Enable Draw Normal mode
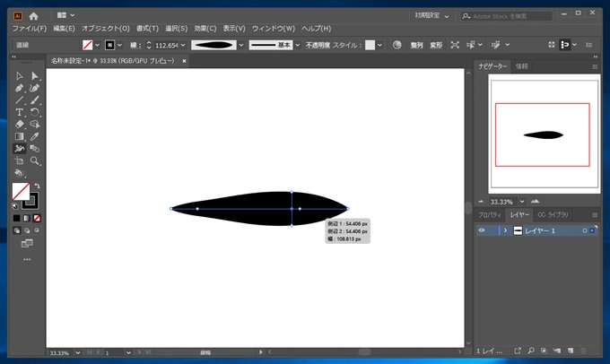 point(17,230)
